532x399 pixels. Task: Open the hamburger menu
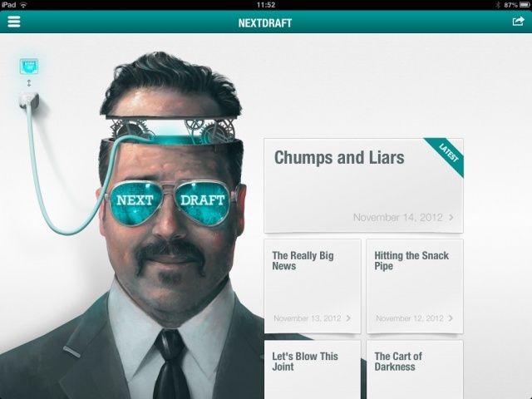click(x=14, y=22)
